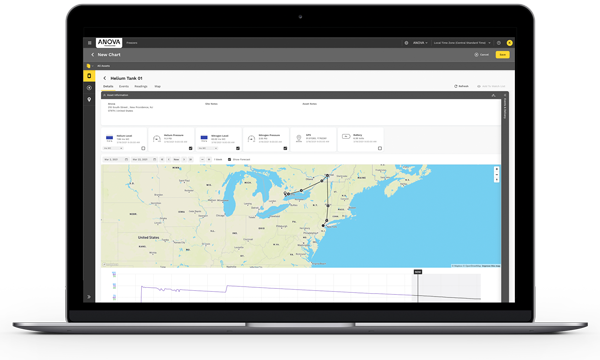Check the Battery card checkbox
Viewport: 600px width, 360px height.
[x=380, y=148]
